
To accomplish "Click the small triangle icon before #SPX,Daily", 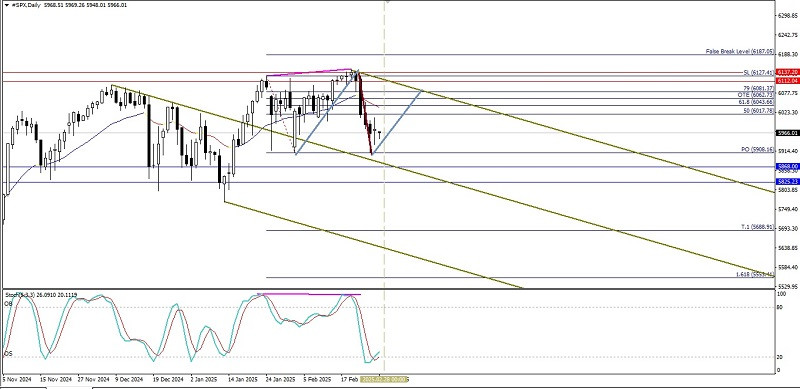I will [x=7, y=5].
